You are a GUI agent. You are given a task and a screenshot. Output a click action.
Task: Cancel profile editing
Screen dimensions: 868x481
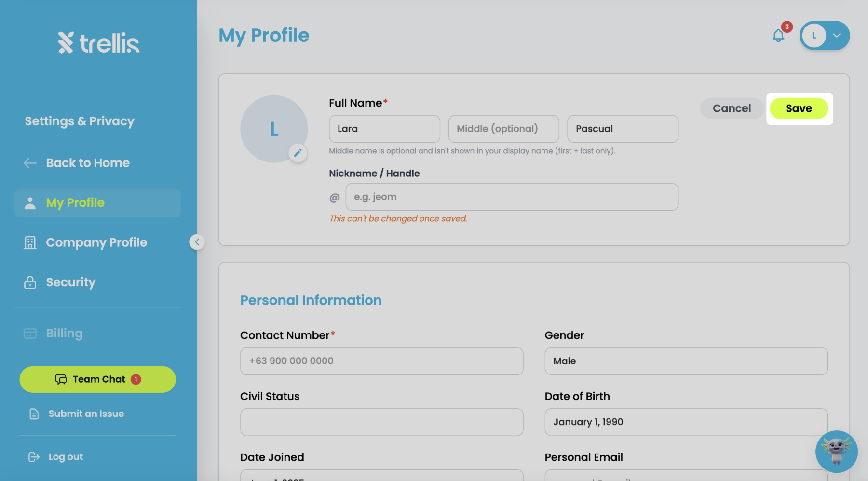732,108
